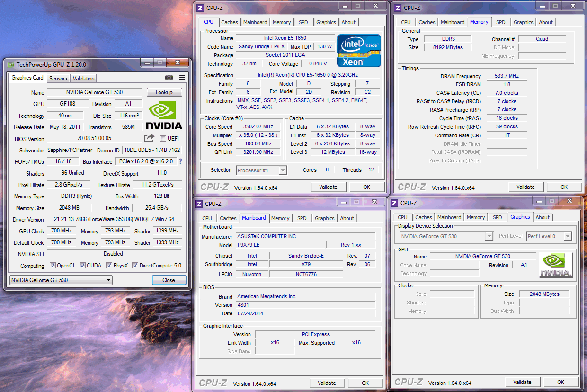Click the Close button in GPU-Z
Screen dimensions: 587x392
pyautogui.click(x=169, y=280)
